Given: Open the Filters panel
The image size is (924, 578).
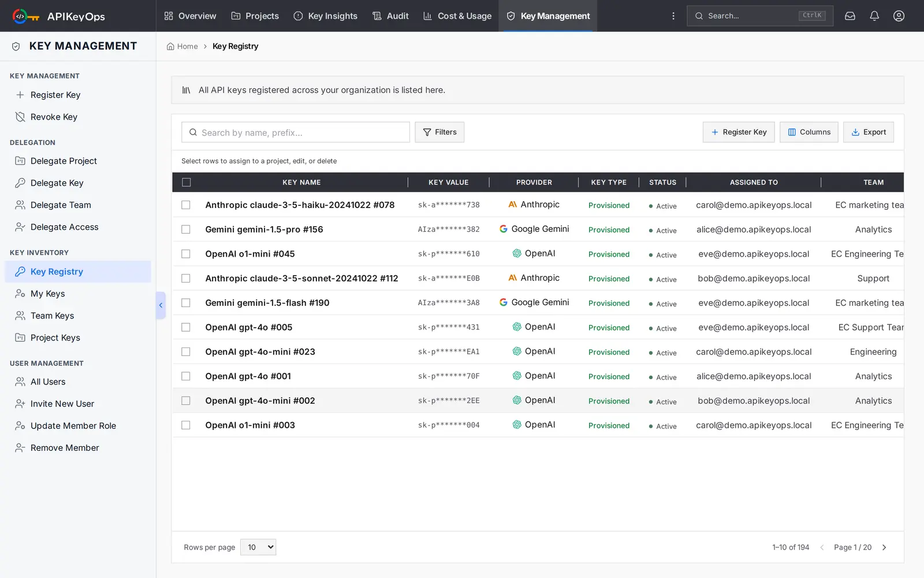Looking at the screenshot, I should click(439, 132).
